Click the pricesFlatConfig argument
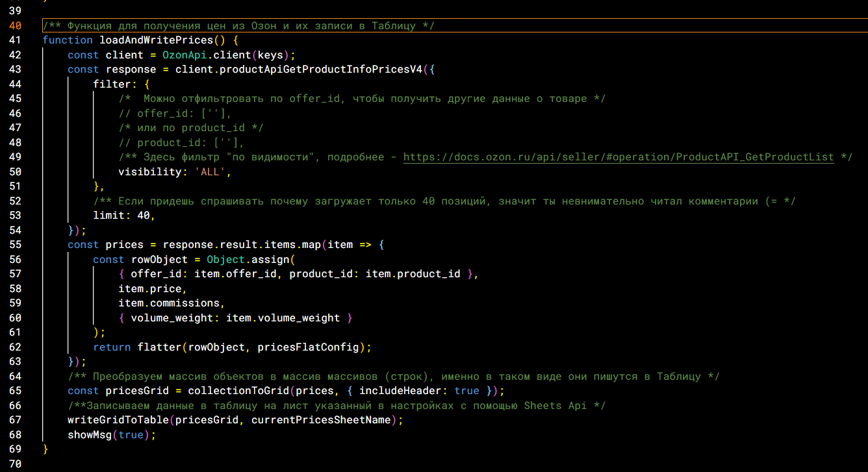The height and width of the screenshot is (472, 868). [x=309, y=347]
